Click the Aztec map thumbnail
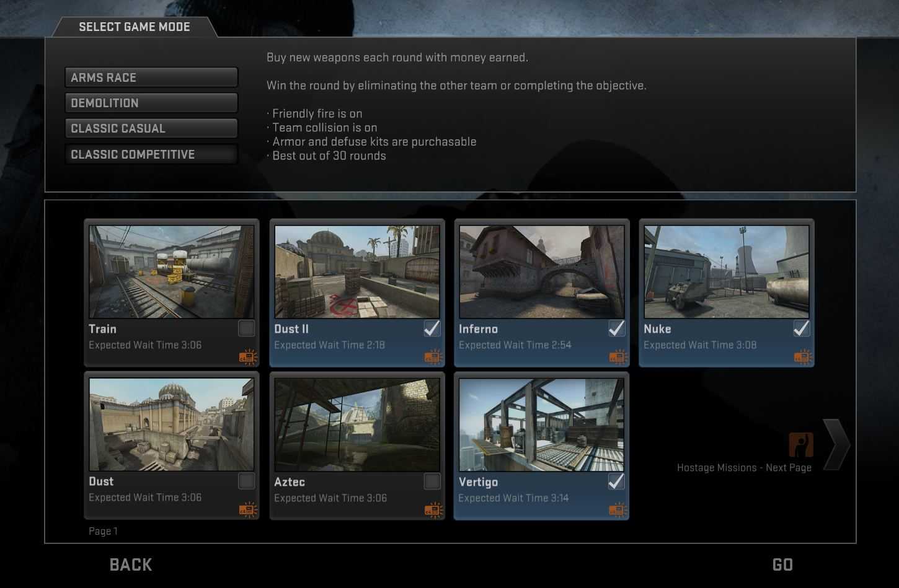 point(357,424)
